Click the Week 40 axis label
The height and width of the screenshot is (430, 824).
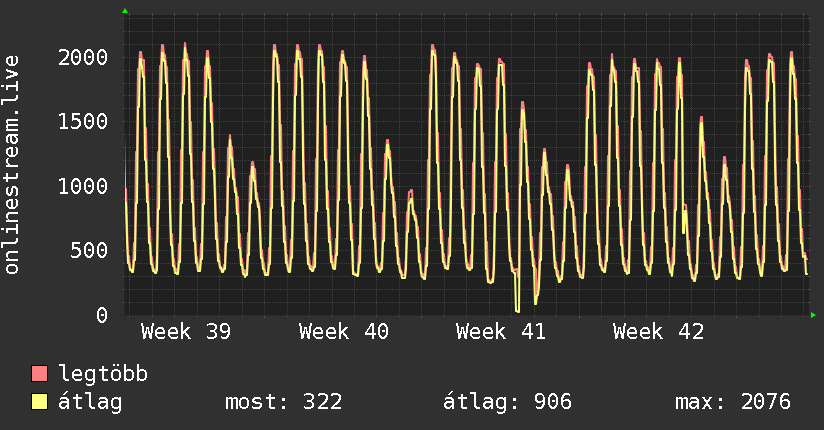(343, 332)
